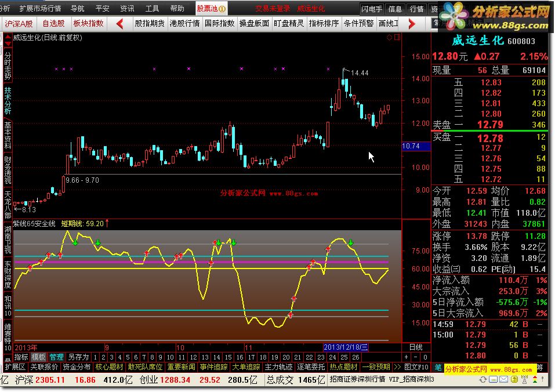The image size is (555, 392).
Task: Select 天龙八部 in left sidebar
Action: point(8,205)
